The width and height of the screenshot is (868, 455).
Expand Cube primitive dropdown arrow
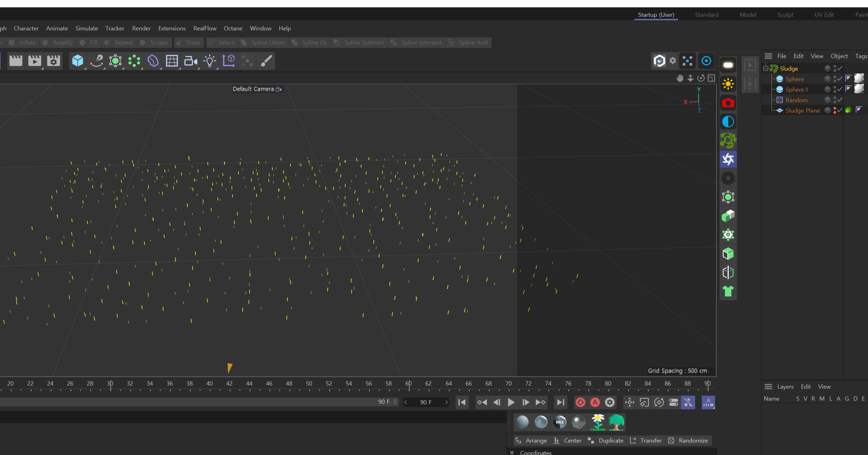click(x=85, y=68)
